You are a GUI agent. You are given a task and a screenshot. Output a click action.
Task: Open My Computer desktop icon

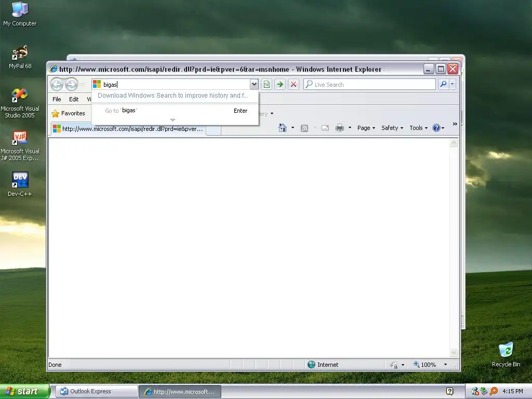20,14
